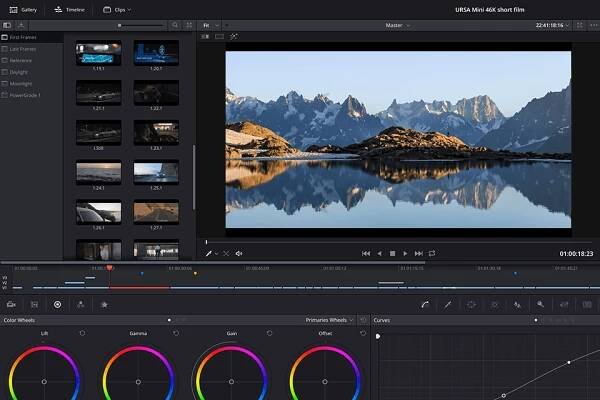Open the viewer options ellipsis menu

[x=593, y=25]
